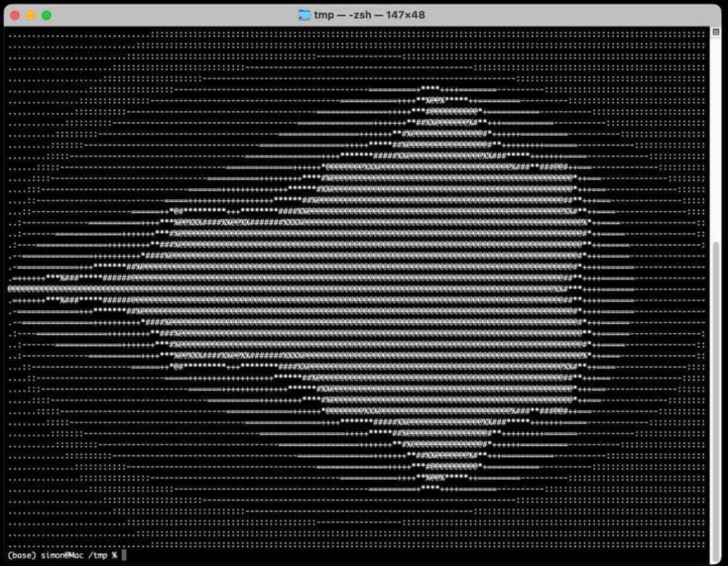
Task: Click the bright center of the ASCII art
Action: point(404,289)
